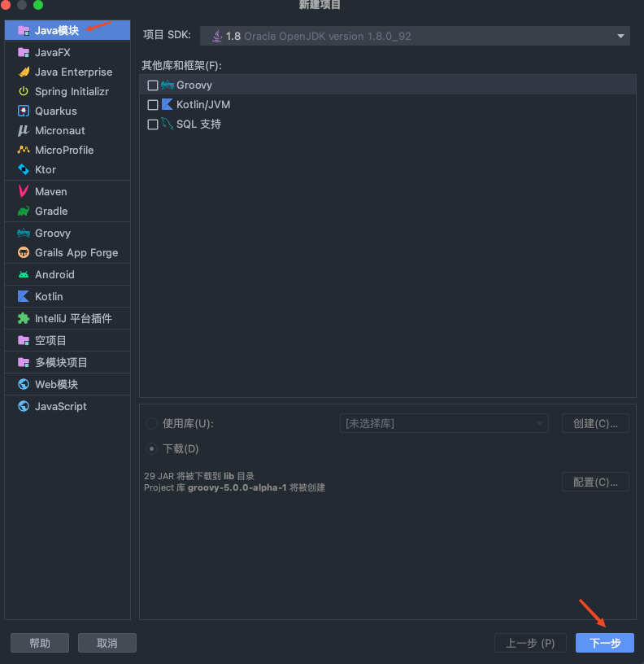This screenshot has width=644, height=664.
Task: Click the SDK dropdown arrow
Action: (620, 37)
